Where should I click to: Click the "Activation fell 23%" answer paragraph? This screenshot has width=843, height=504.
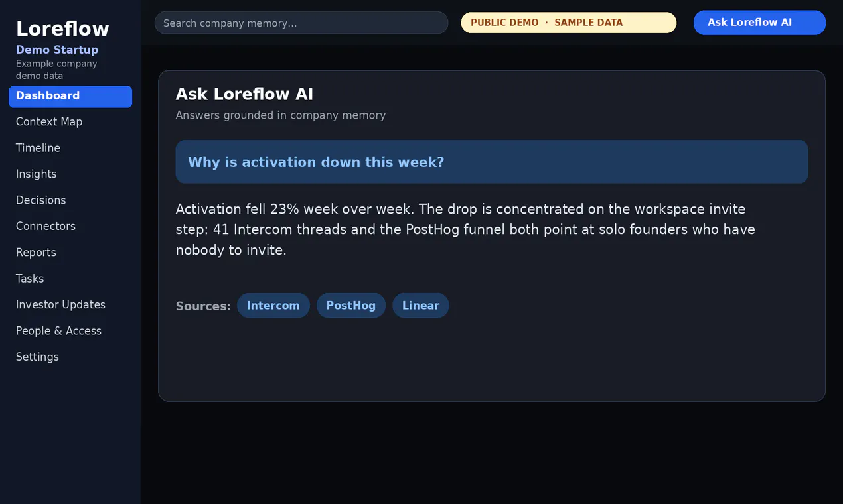pyautogui.click(x=465, y=229)
